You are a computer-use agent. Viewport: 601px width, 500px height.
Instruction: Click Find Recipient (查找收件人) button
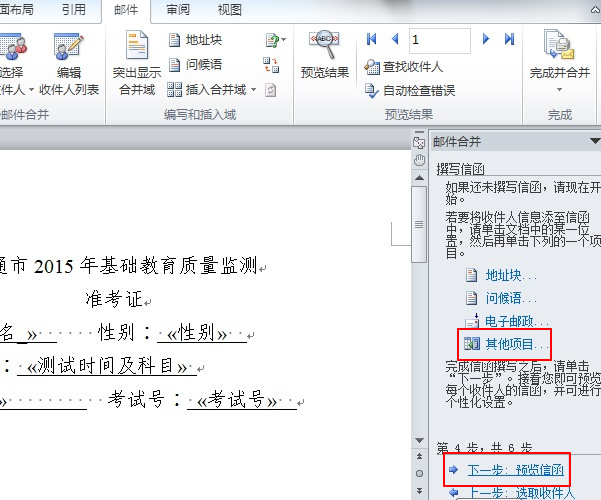coord(405,67)
